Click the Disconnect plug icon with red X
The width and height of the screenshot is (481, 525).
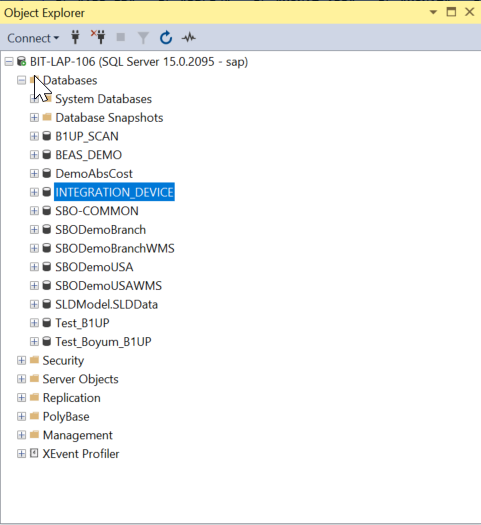point(98,37)
